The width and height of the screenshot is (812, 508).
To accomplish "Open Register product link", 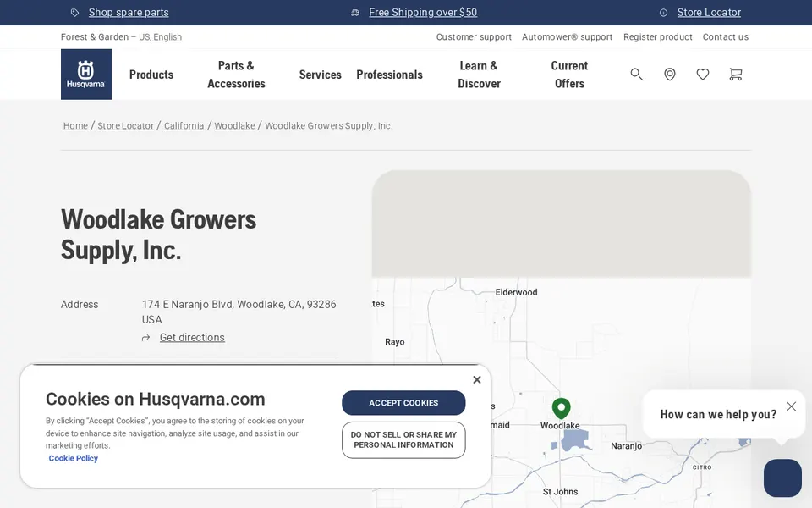I will click(x=658, y=36).
